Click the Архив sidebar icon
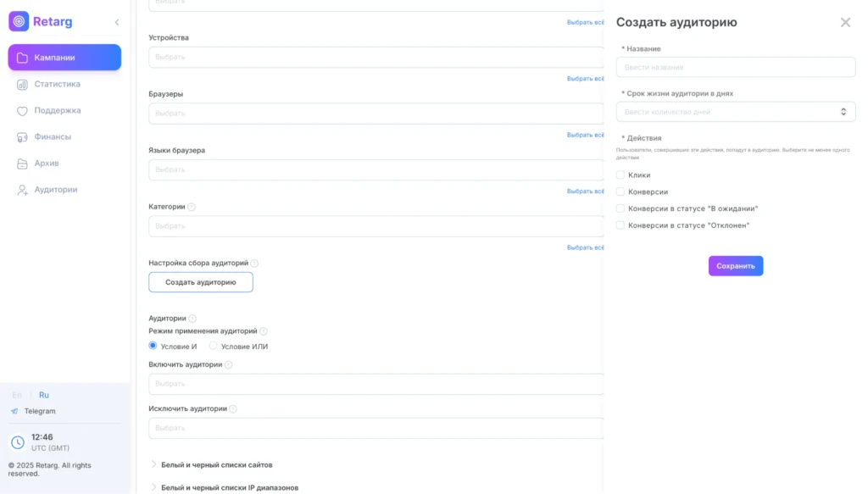The width and height of the screenshot is (868, 494). pyautogui.click(x=22, y=164)
